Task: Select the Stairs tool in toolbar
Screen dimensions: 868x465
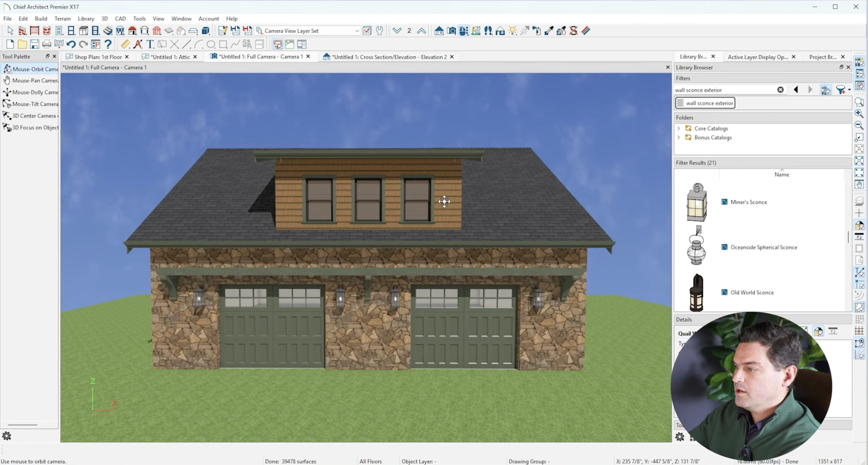Action: [108, 31]
